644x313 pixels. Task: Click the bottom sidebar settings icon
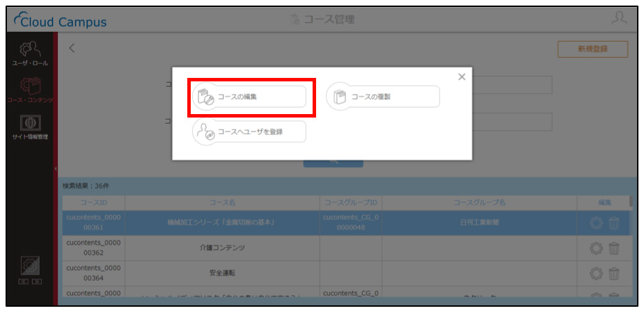(29, 266)
